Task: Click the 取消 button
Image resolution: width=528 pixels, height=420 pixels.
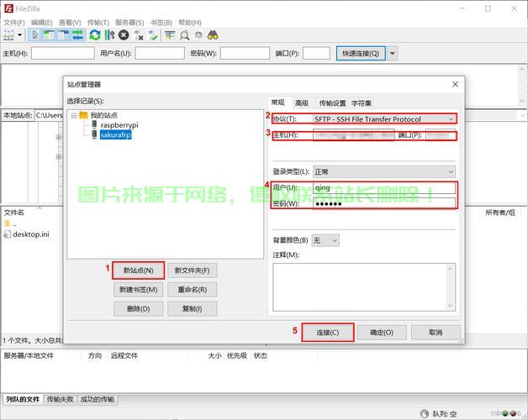Action: (x=436, y=333)
